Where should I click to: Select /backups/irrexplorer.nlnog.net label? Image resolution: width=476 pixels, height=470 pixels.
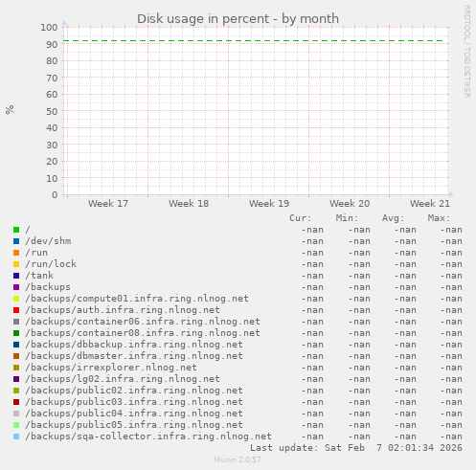point(111,368)
